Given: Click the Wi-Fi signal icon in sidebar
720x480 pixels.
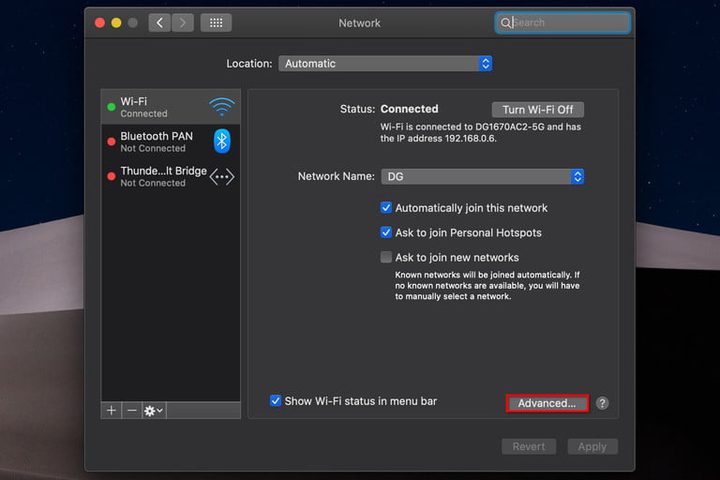Looking at the screenshot, I should (221, 107).
